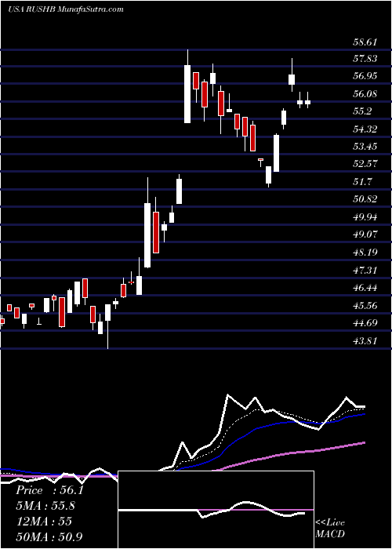Select the 45.56 price level label
This screenshot has height=549, width=392.
point(365,306)
